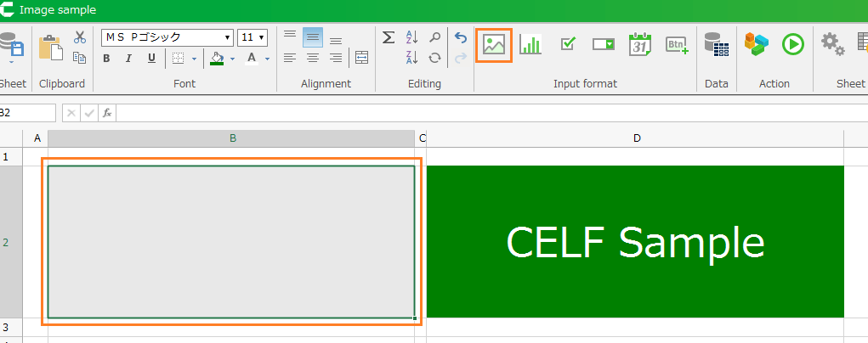Open the font size dropdown

tap(260, 37)
